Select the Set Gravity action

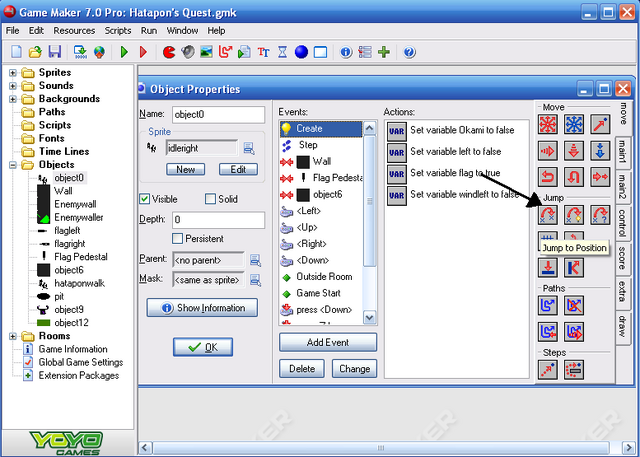tap(600, 151)
